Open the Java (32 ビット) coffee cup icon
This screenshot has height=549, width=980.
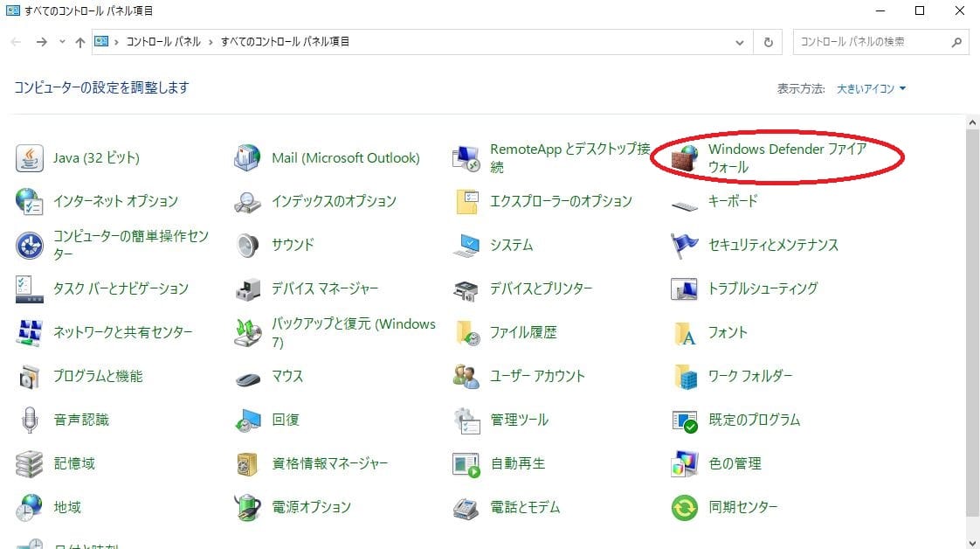(29, 158)
